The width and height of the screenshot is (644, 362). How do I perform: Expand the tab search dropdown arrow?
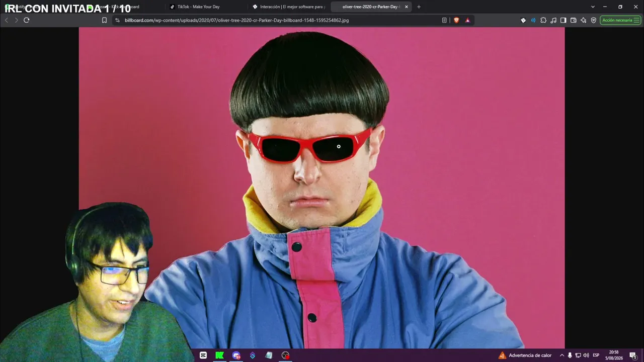tap(593, 7)
